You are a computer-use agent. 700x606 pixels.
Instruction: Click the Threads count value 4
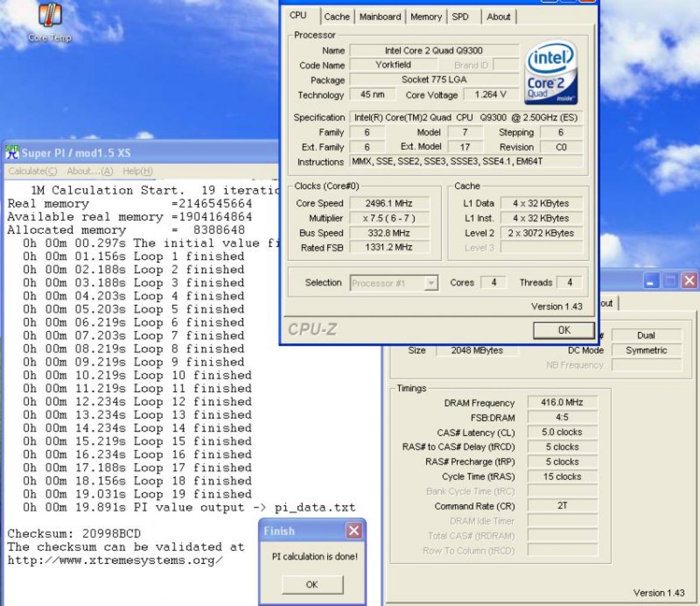click(x=570, y=282)
